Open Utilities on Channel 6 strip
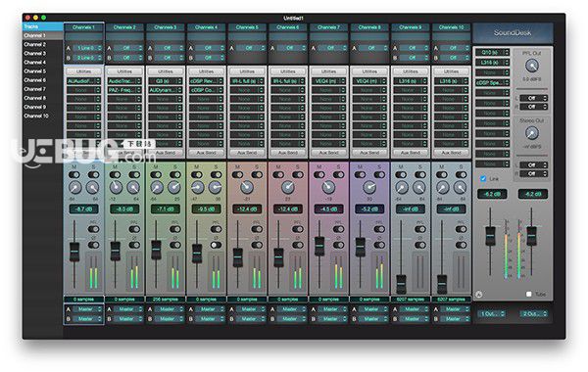Screen dimensions: 588x372 coord(288,71)
